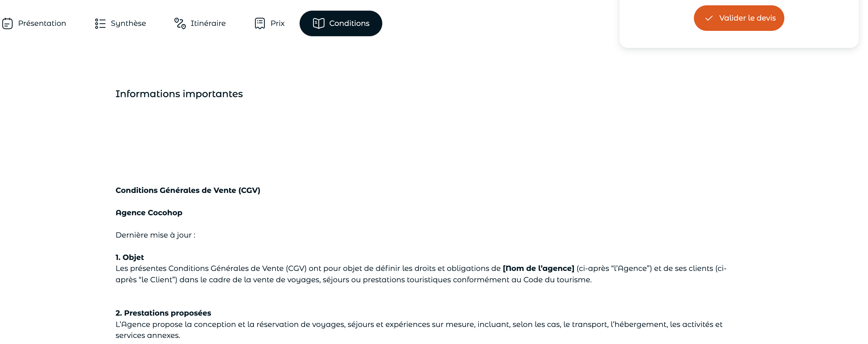
Task: Click the Agence Cocohop bold line
Action: [149, 213]
